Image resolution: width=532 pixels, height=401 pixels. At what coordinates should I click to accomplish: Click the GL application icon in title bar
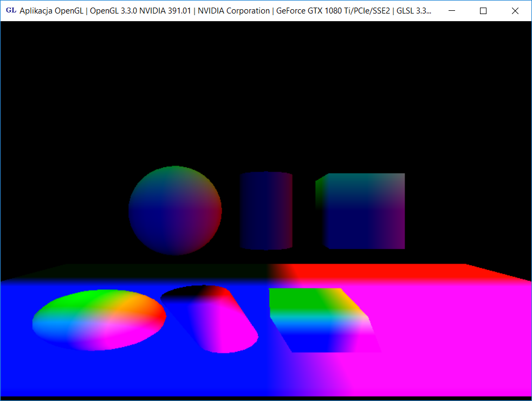coord(10,10)
